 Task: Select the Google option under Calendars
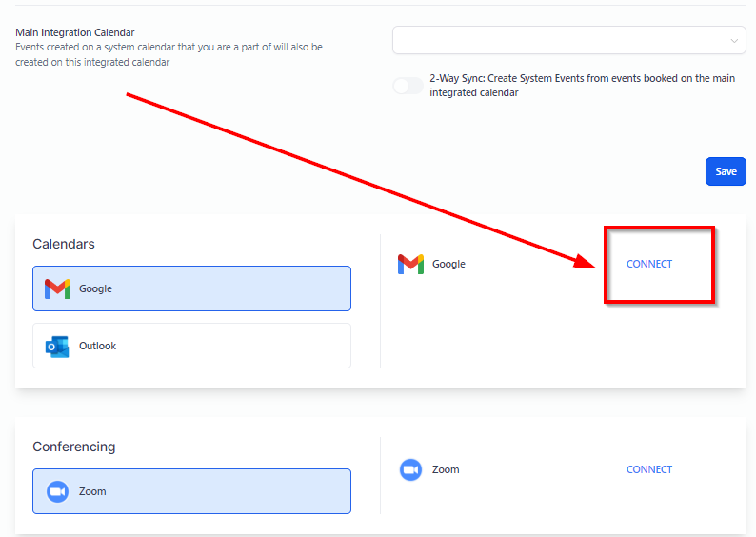click(x=191, y=288)
